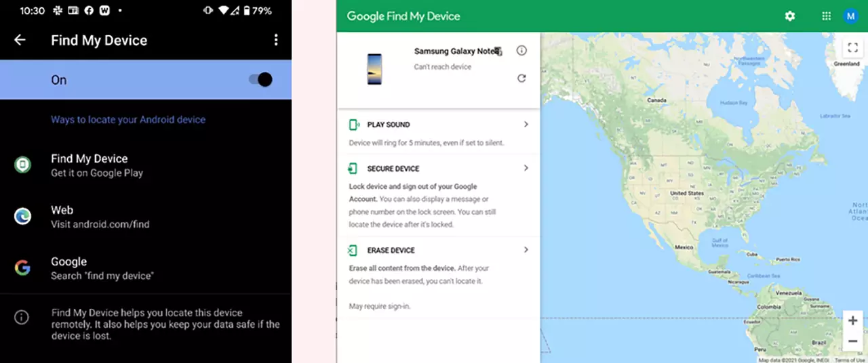The width and height of the screenshot is (868, 363).
Task: Click the Canada label on map
Action: point(656,100)
